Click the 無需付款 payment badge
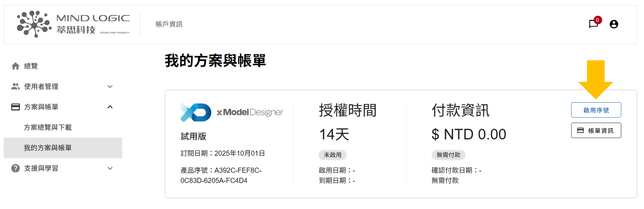Image resolution: width=644 pixels, height=209 pixels. 448,155
